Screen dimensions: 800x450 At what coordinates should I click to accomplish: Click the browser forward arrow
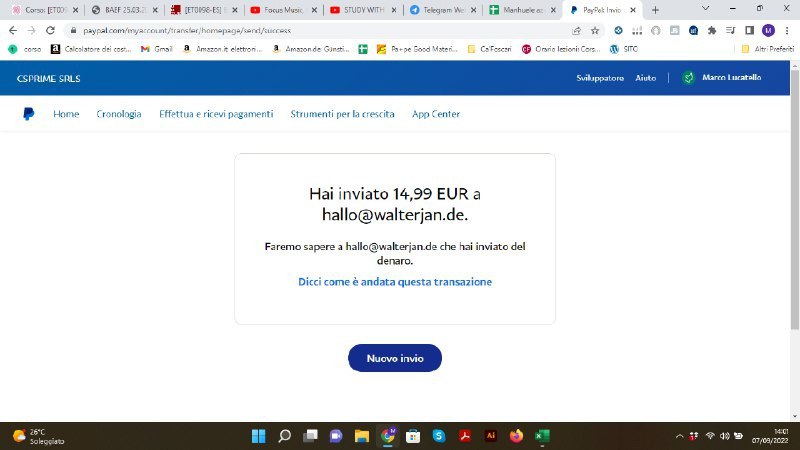pos(31,31)
